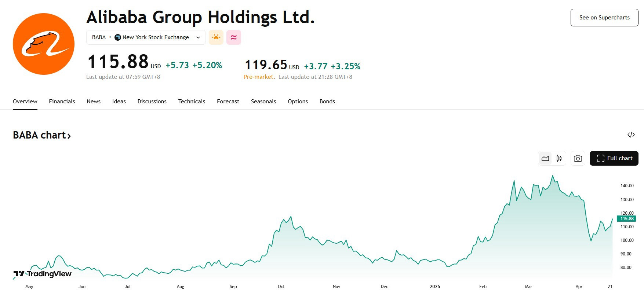
Task: Click the exchange flag icon beside BABA
Action: tap(118, 37)
